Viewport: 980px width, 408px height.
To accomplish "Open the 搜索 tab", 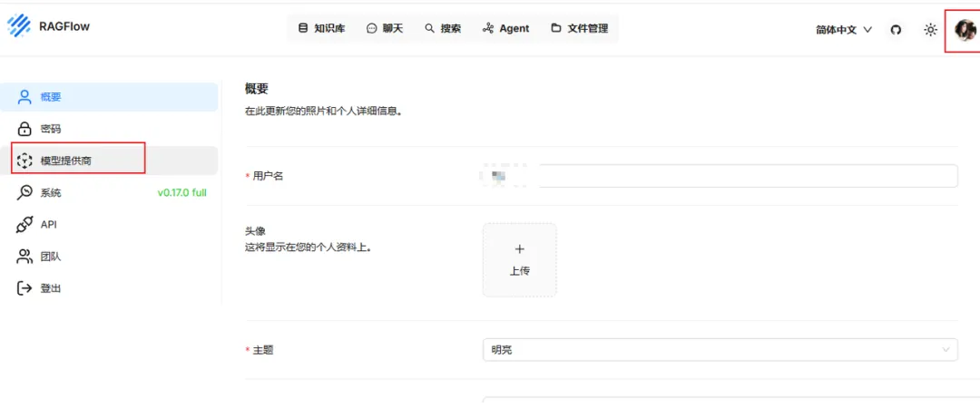I will [x=443, y=28].
